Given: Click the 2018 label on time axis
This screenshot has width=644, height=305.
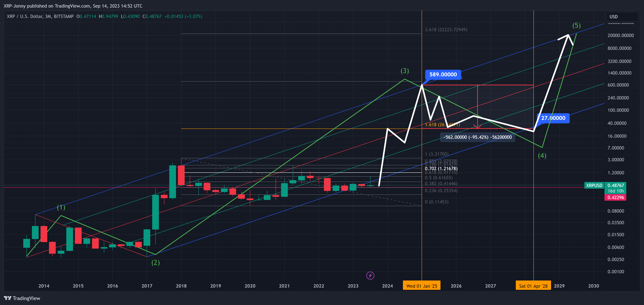Looking at the screenshot, I should pyautogui.click(x=181, y=286).
